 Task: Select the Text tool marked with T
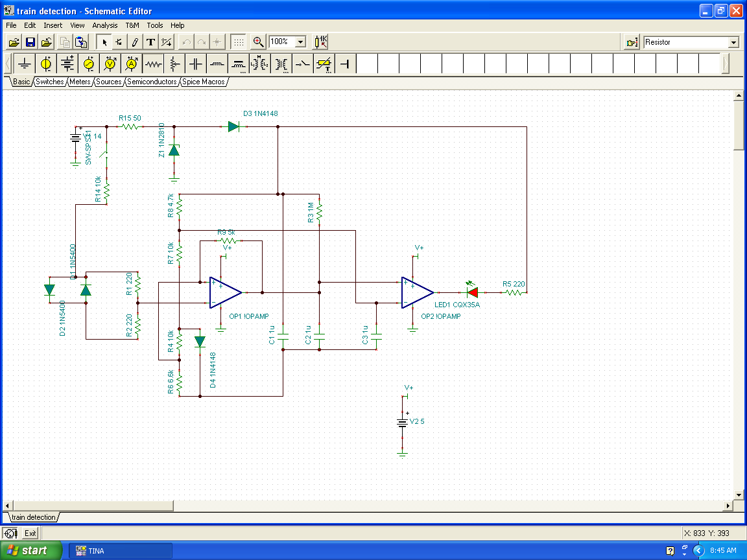coord(150,42)
